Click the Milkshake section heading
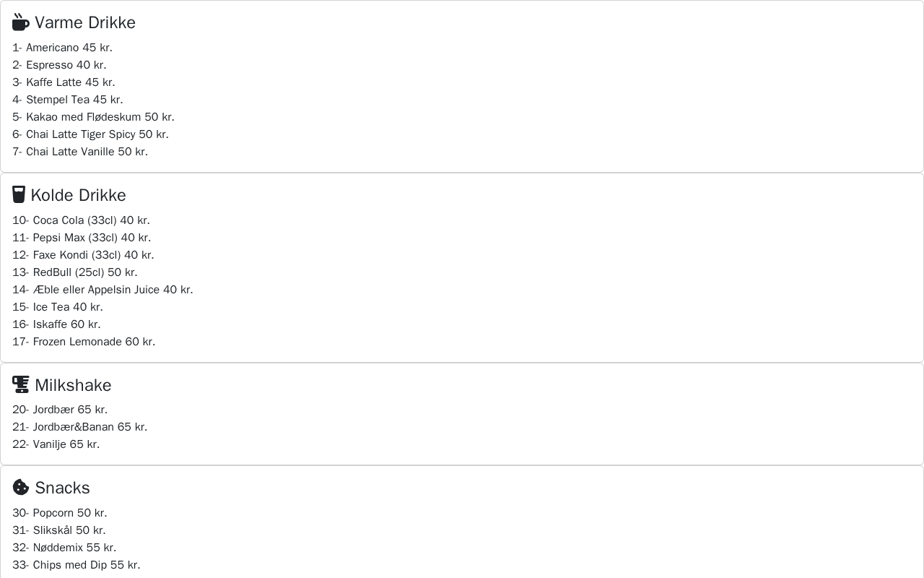The image size is (924, 578). [73, 385]
